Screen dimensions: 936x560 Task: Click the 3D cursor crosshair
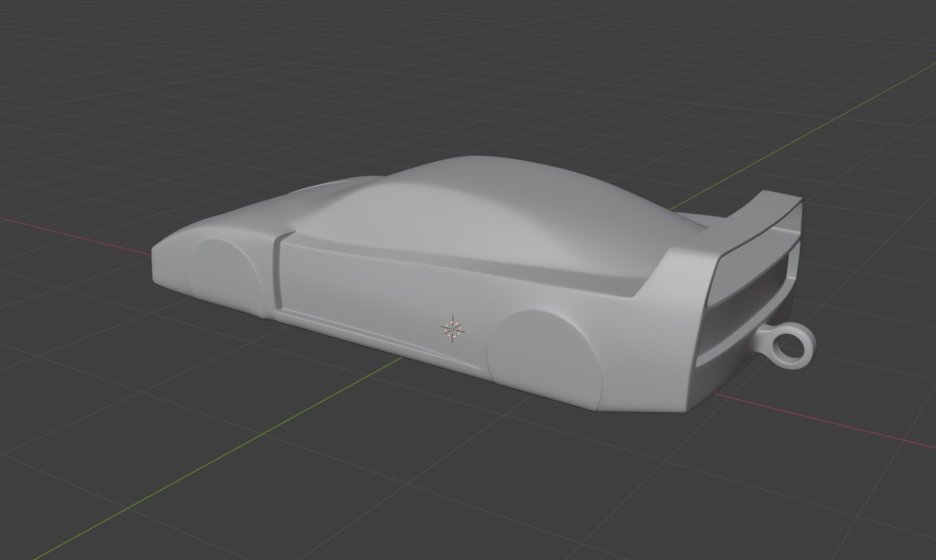[452, 329]
